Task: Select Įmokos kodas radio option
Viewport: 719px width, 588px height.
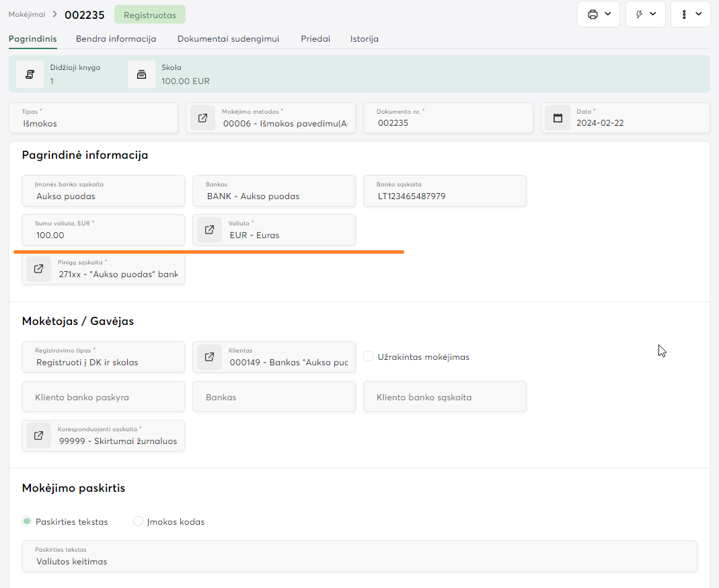Action: pyautogui.click(x=139, y=521)
